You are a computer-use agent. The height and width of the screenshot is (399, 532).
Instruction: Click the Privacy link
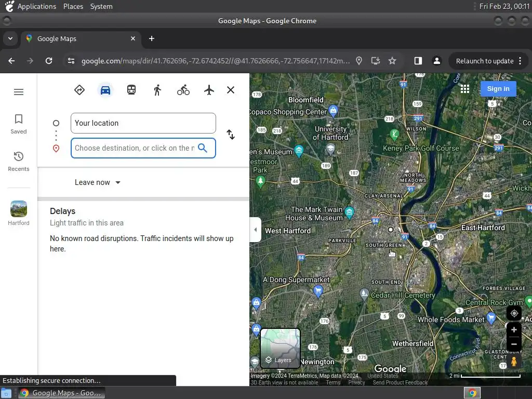pyautogui.click(x=356, y=382)
